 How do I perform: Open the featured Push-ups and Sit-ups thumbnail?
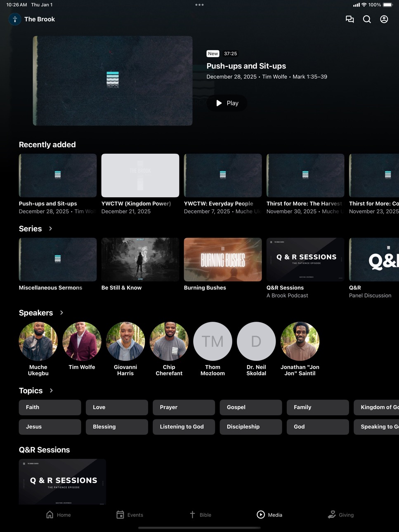click(113, 80)
